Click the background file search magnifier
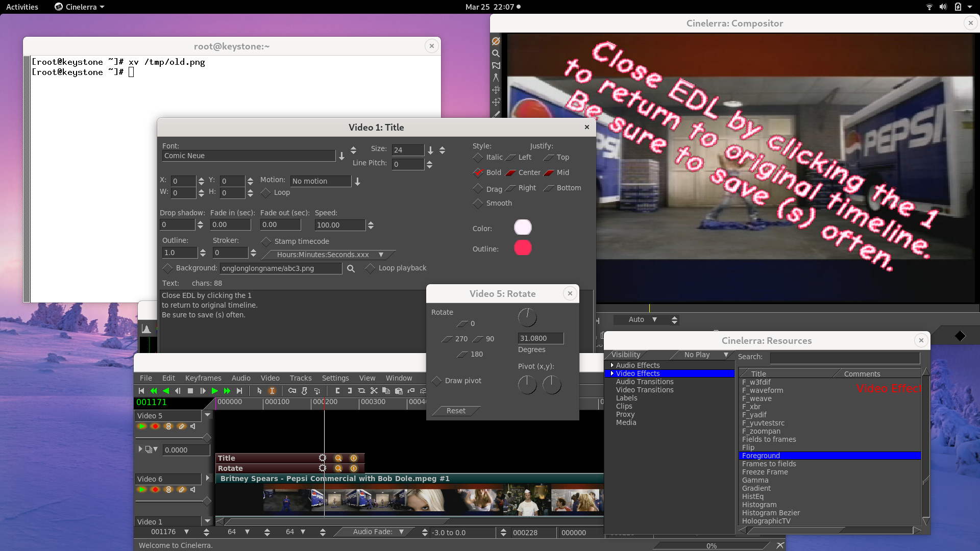Image resolution: width=980 pixels, height=551 pixels. (x=351, y=268)
